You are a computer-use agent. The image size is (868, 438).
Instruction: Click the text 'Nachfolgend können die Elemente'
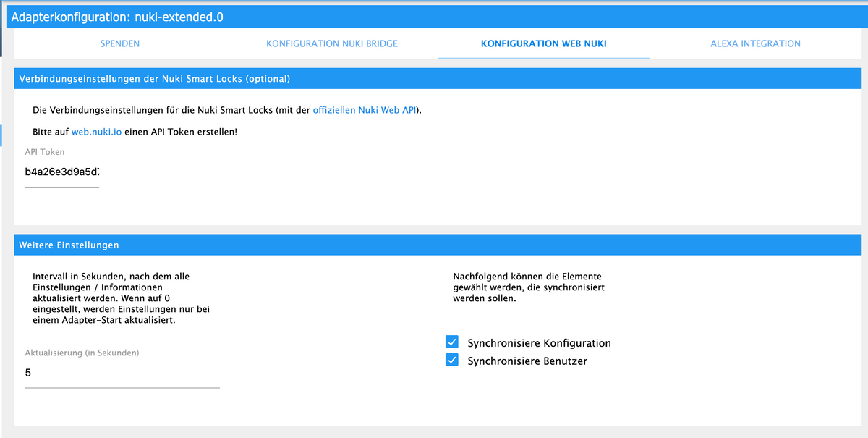527,277
